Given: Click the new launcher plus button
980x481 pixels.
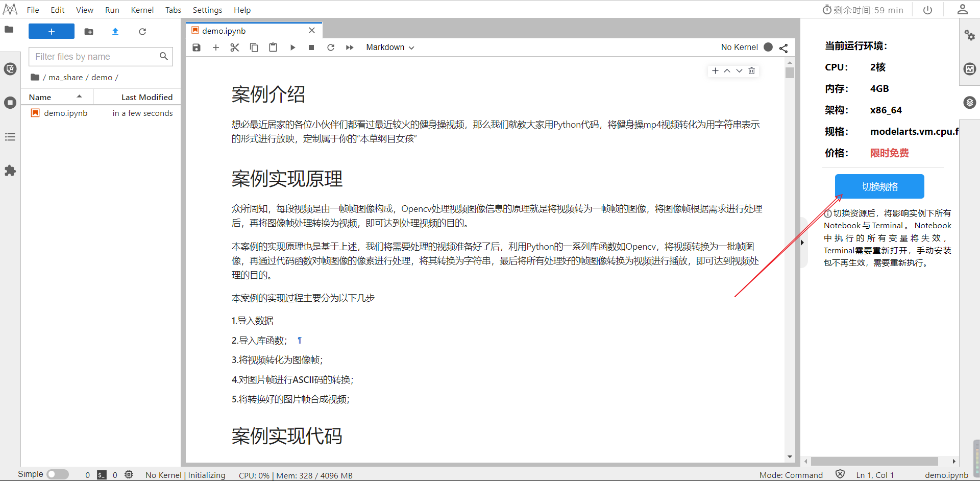Looking at the screenshot, I should point(52,31).
